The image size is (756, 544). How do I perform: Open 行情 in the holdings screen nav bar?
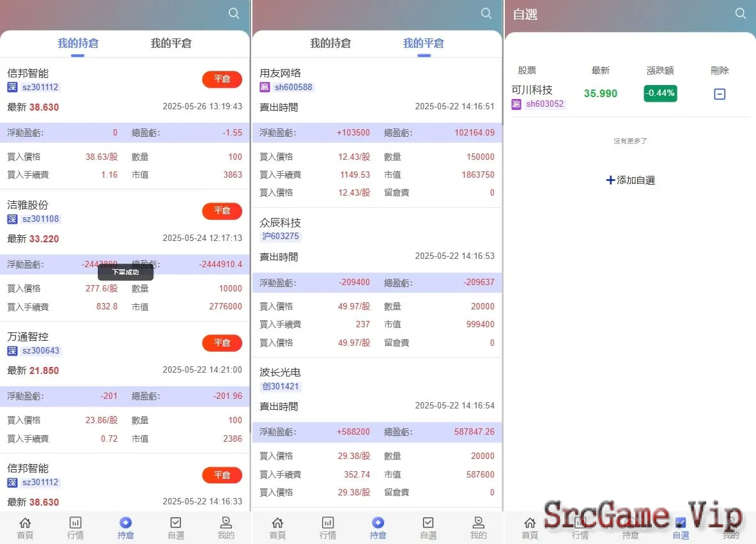(75, 528)
